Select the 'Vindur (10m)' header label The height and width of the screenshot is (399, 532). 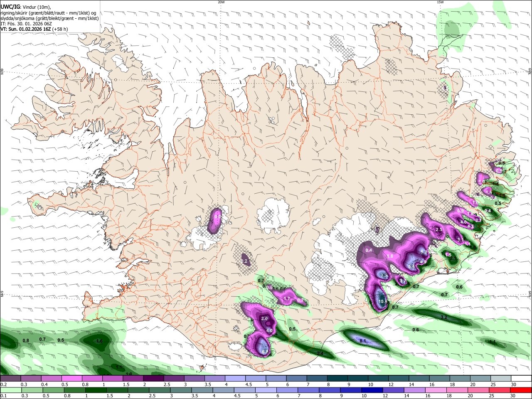[x=37, y=7]
